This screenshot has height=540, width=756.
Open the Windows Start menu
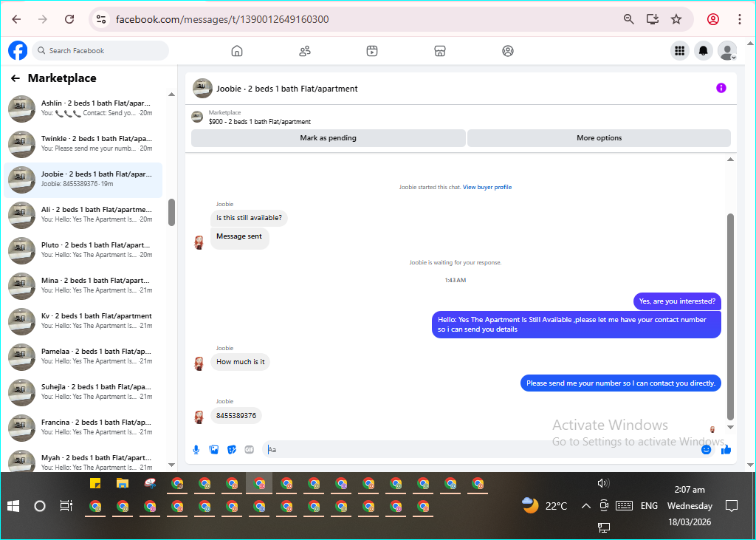point(13,506)
